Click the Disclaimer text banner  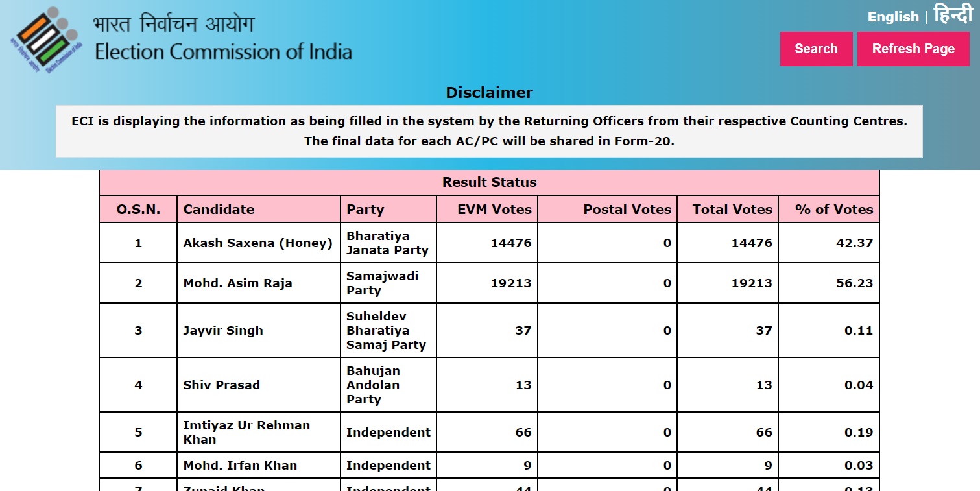(x=489, y=130)
